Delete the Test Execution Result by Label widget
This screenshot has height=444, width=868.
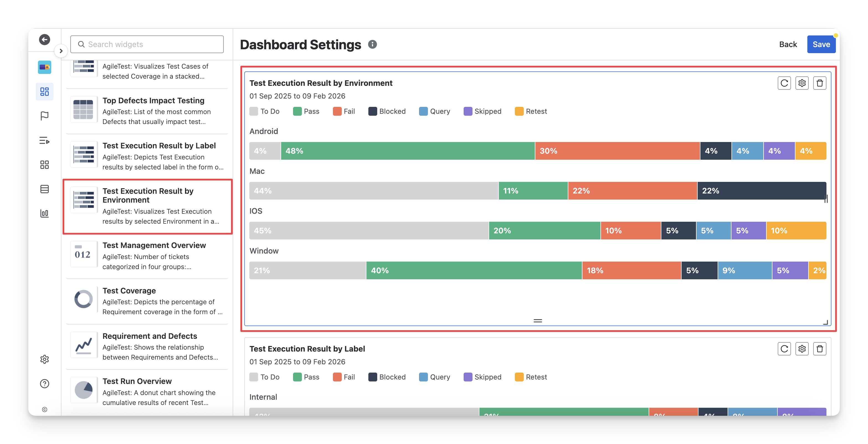pyautogui.click(x=820, y=349)
